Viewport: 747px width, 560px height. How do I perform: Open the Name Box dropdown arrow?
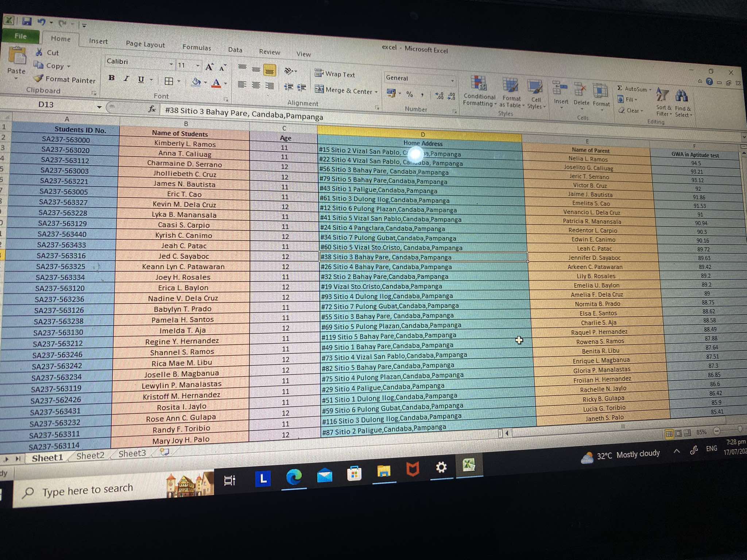point(99,107)
